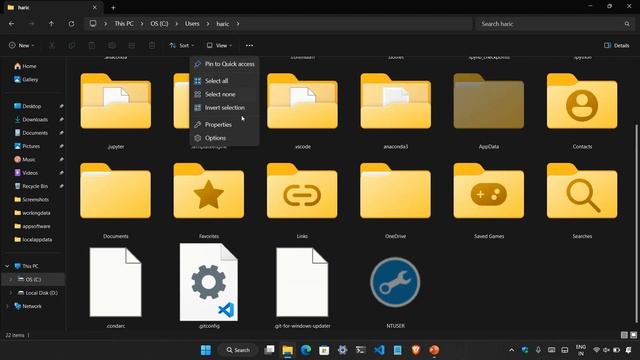
Task: Choose Select none from menu
Action: pyautogui.click(x=224, y=94)
